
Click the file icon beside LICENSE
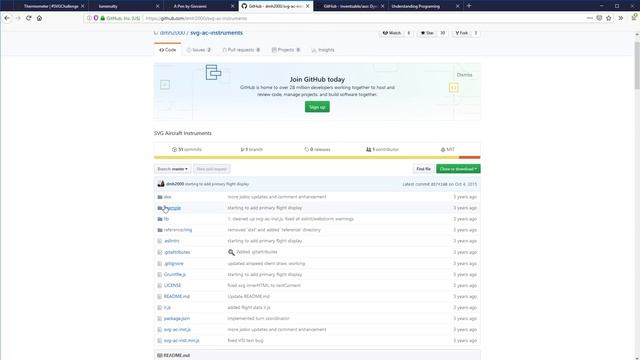(x=160, y=286)
